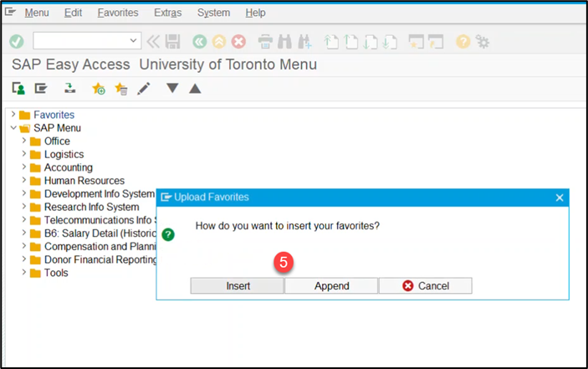Click the Find binoculars icon

click(x=284, y=42)
